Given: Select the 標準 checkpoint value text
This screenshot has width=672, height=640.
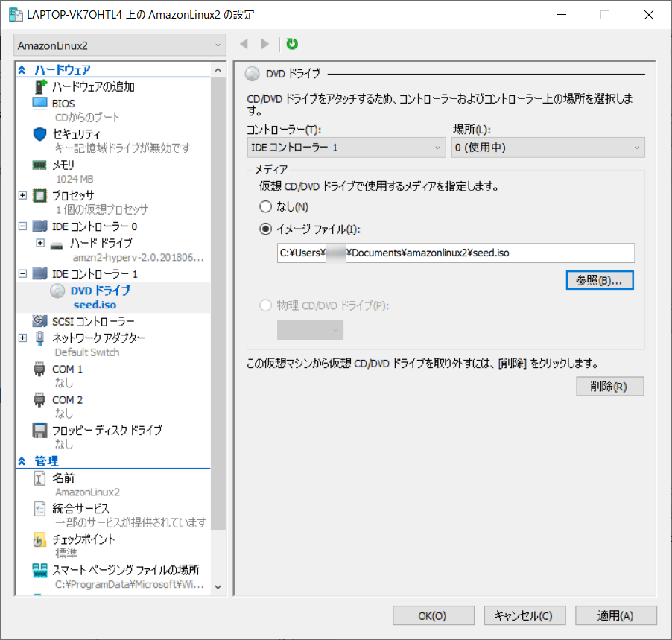Looking at the screenshot, I should coord(66,553).
